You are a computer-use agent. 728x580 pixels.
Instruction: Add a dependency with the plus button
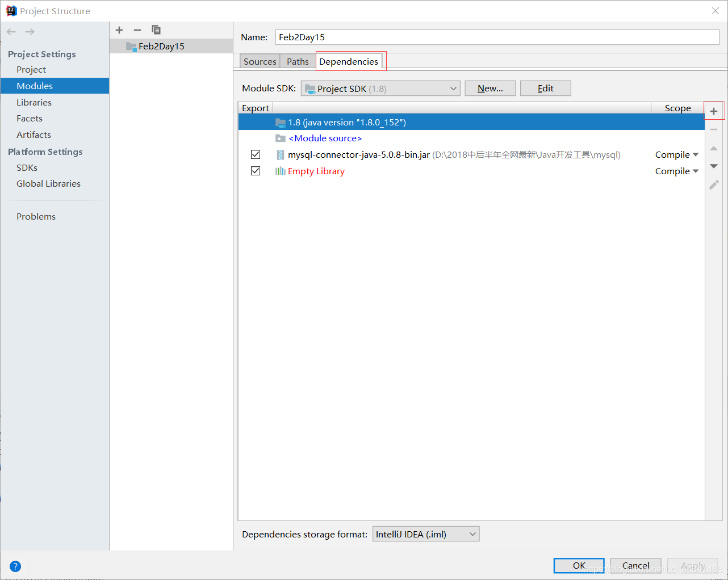[x=714, y=111]
